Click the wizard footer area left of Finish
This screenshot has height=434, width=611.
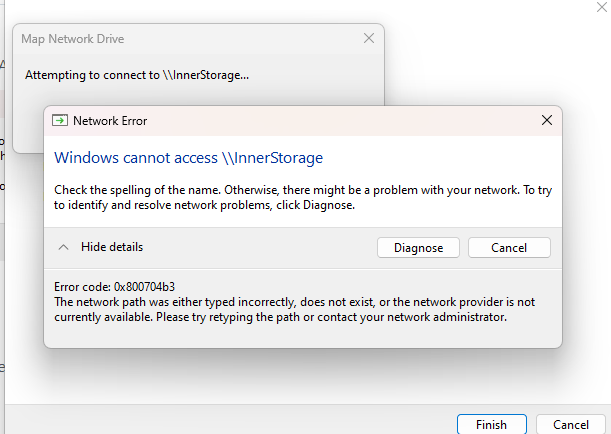pos(250,424)
